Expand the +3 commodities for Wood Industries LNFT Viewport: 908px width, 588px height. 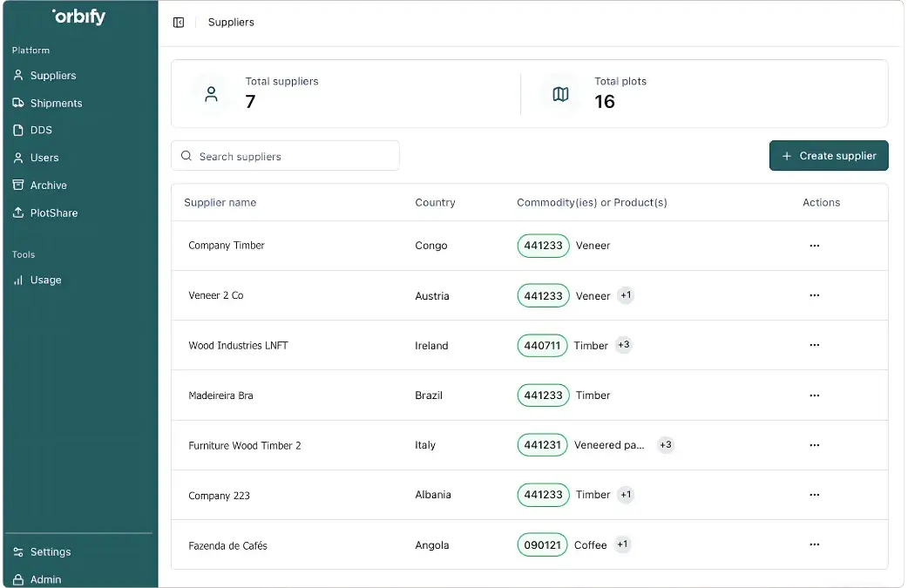coord(623,345)
